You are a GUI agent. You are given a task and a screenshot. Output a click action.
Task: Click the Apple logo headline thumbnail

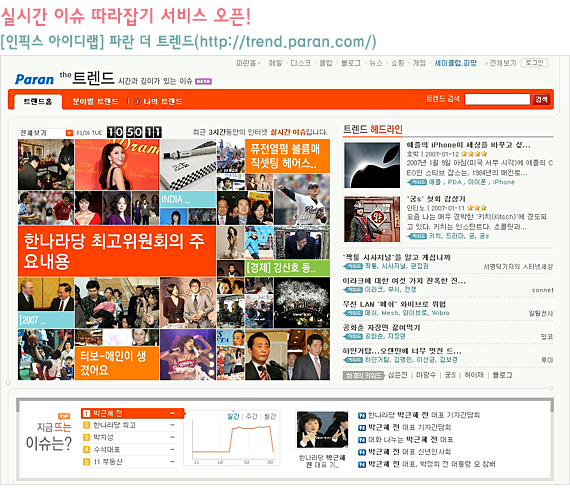[x=372, y=165]
